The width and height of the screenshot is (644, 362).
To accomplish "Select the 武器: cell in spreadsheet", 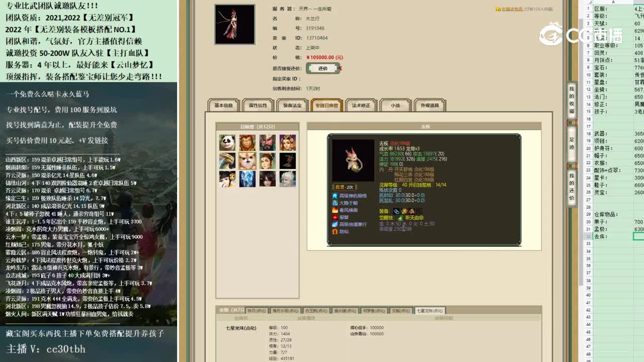I will [612, 134].
